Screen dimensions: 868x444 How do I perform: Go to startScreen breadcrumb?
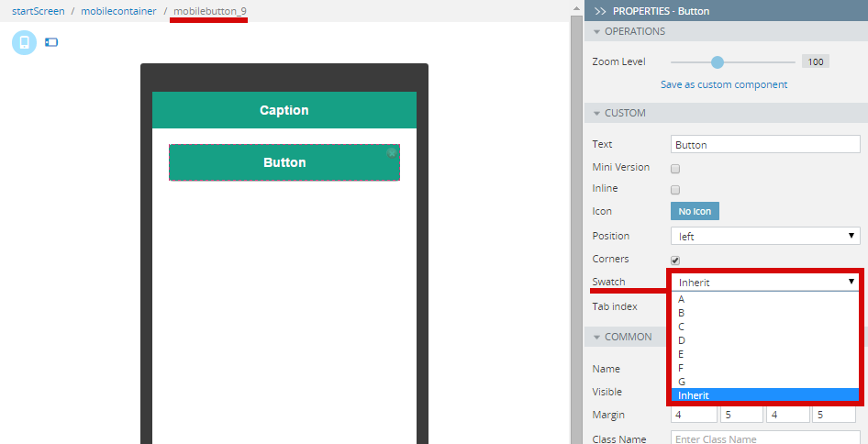pyautogui.click(x=39, y=11)
